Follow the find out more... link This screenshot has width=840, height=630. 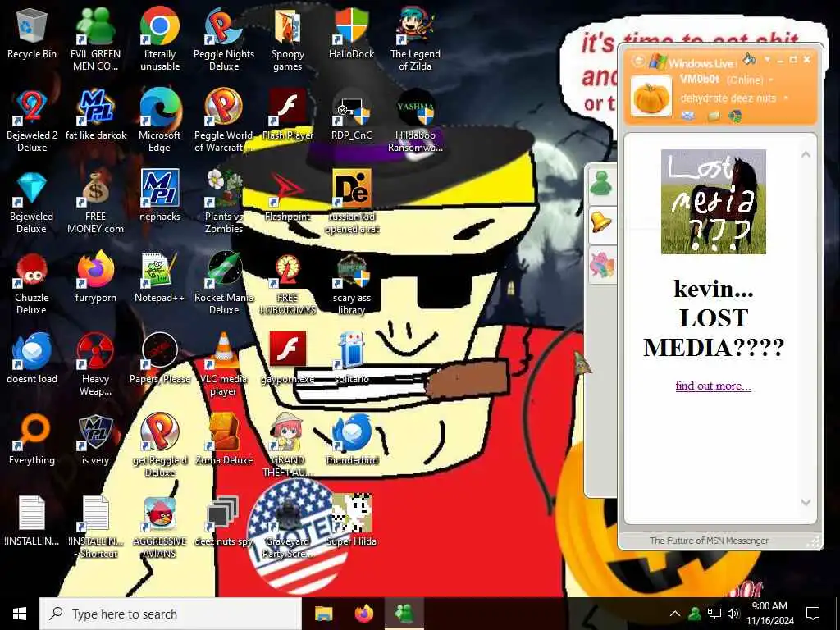[713, 386]
